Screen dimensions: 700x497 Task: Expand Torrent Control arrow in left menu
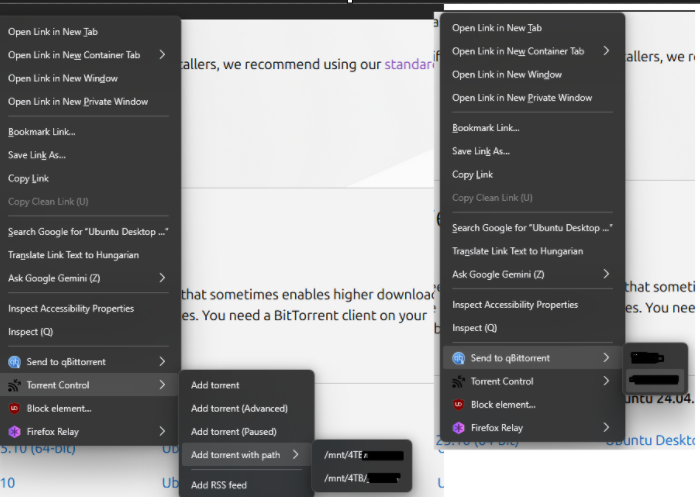tap(162, 384)
